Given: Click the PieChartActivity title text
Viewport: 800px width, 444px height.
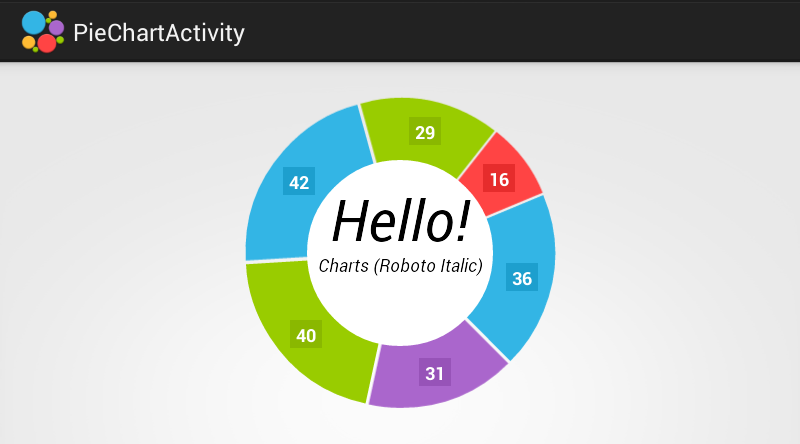Looking at the screenshot, I should coord(159,33).
